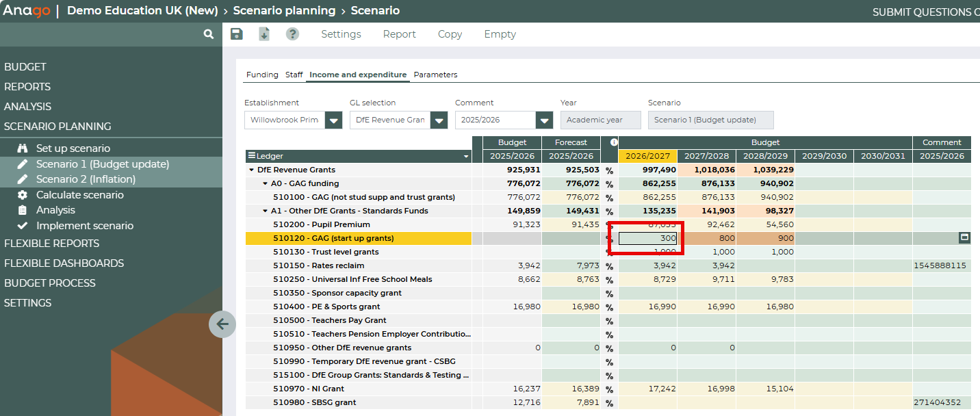
Task: Collapse the A0 - GAG funding group
Action: click(x=265, y=183)
